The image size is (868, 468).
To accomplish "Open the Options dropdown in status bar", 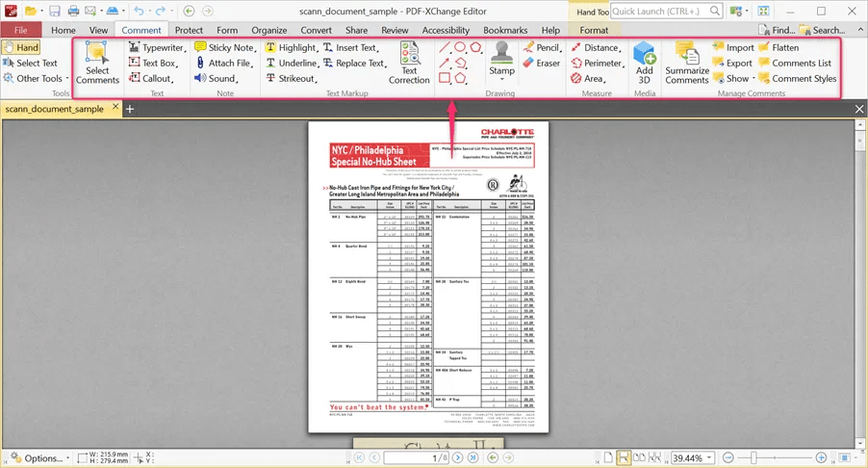I will [39, 458].
